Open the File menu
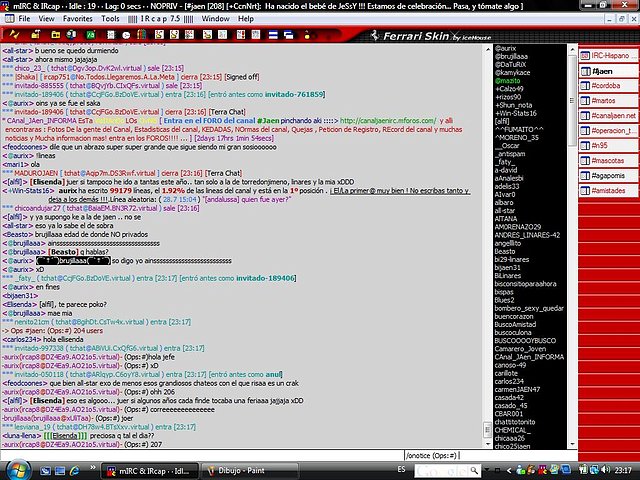Screen dimensions: 640x480 point(24,19)
